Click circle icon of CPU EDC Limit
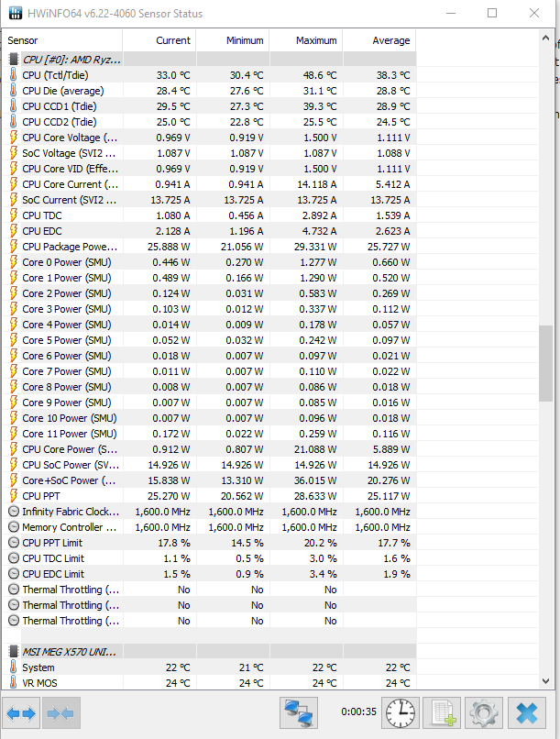The width and height of the screenshot is (560, 739). click(14, 574)
